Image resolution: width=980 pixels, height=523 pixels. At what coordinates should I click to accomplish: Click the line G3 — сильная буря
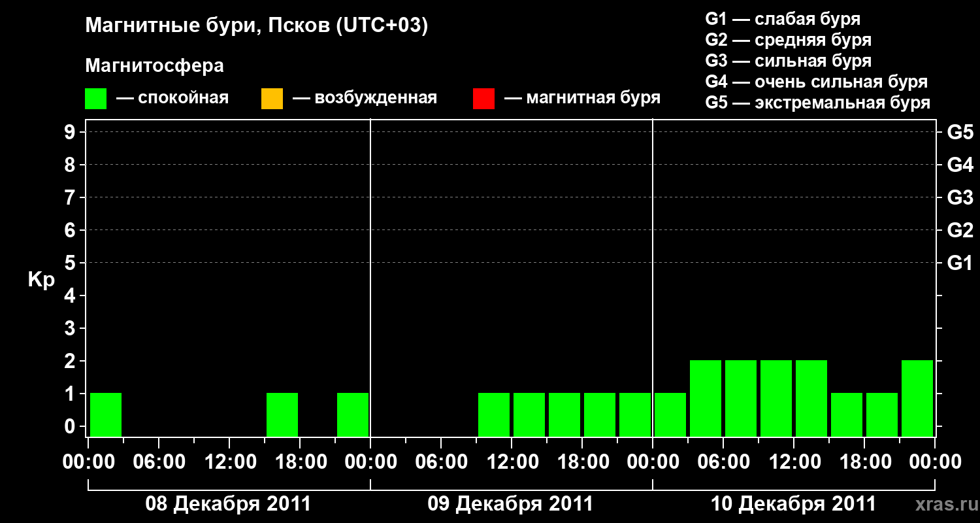pyautogui.click(x=788, y=61)
